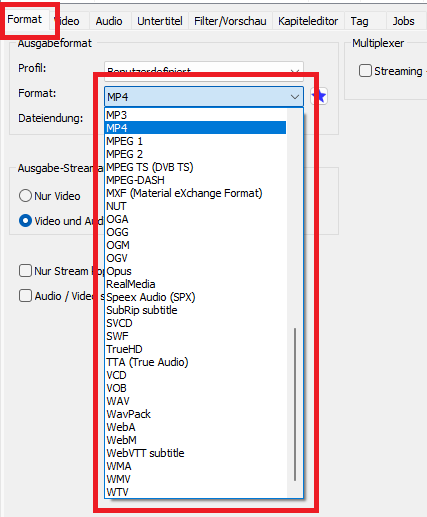Tick the Nur Stream kopieren checkbox

click(x=25, y=271)
